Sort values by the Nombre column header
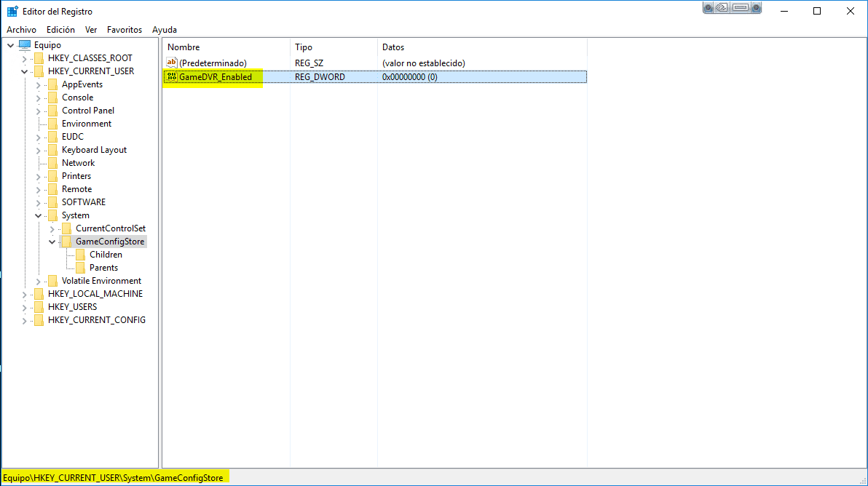This screenshot has height=486, width=868. [184, 47]
